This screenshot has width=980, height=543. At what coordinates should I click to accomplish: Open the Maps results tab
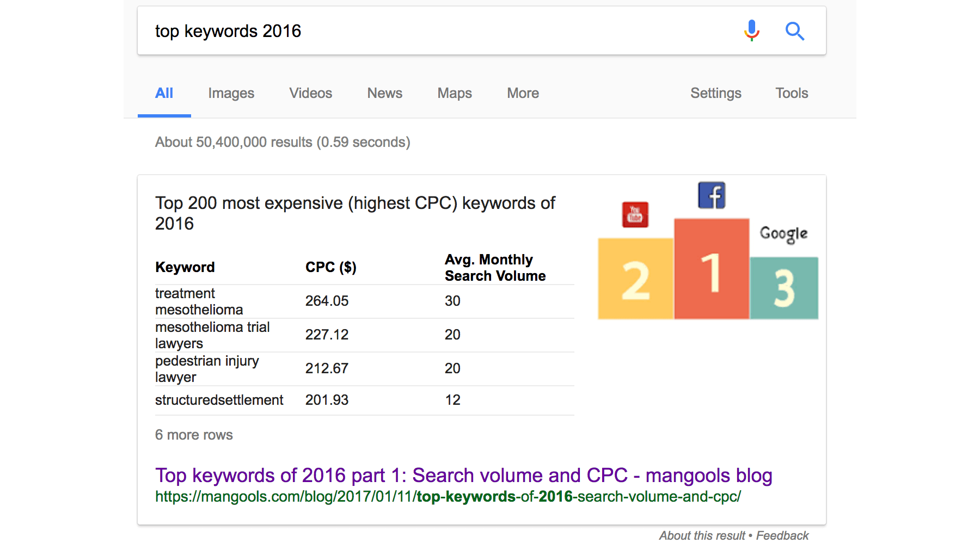(x=455, y=93)
